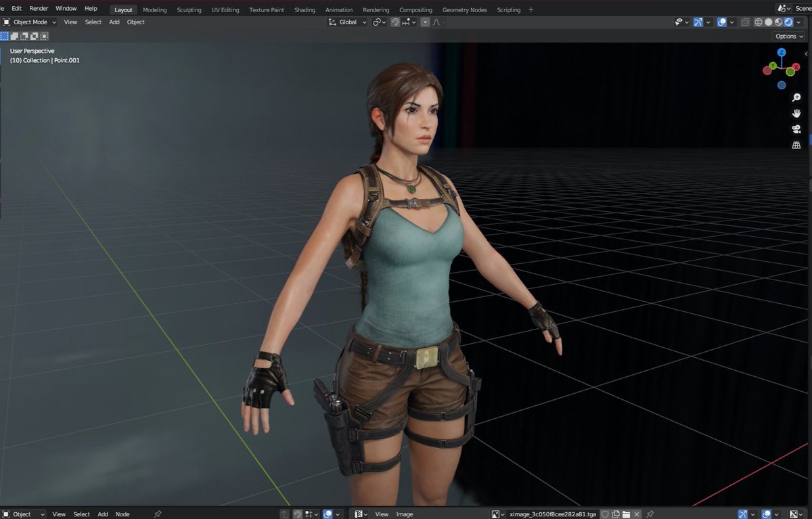The height and width of the screenshot is (519, 812).
Task: Switch to Solid viewport shading
Action: (x=768, y=22)
